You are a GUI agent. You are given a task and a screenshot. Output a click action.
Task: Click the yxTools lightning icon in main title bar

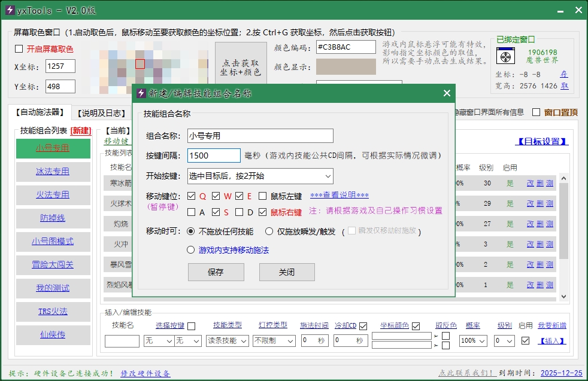tap(10, 10)
